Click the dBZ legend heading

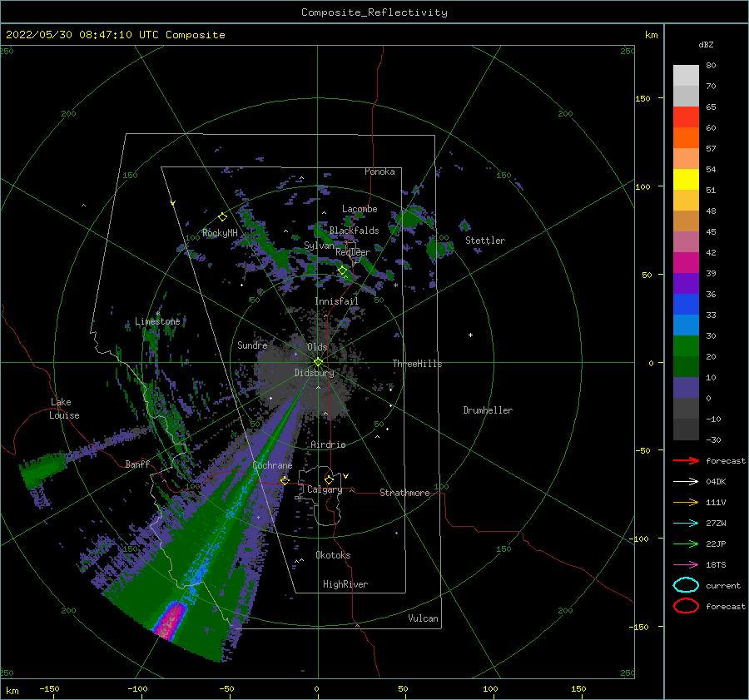point(706,45)
